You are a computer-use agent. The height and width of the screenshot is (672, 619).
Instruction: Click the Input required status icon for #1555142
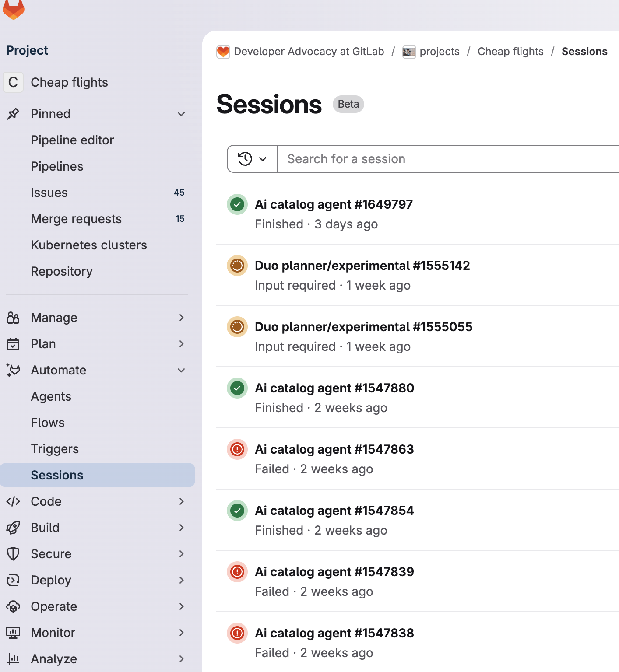click(x=237, y=266)
